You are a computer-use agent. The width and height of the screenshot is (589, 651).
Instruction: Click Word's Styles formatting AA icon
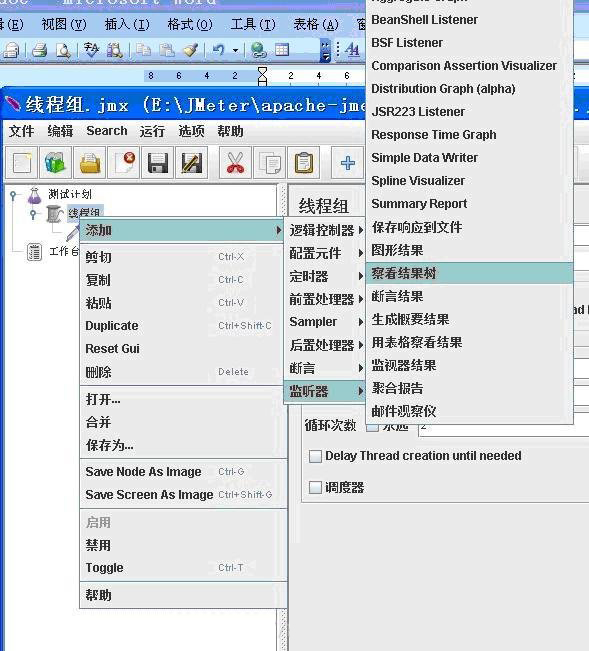(352, 50)
